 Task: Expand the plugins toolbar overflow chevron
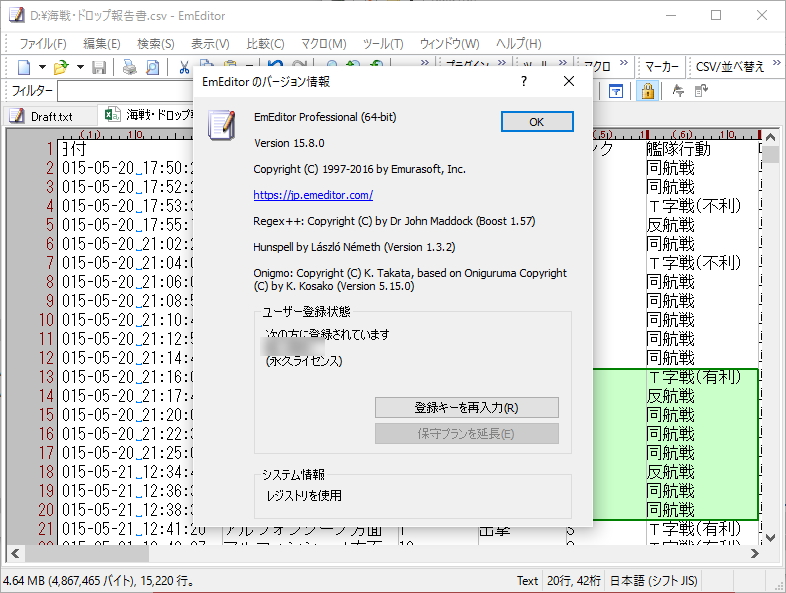tap(502, 63)
